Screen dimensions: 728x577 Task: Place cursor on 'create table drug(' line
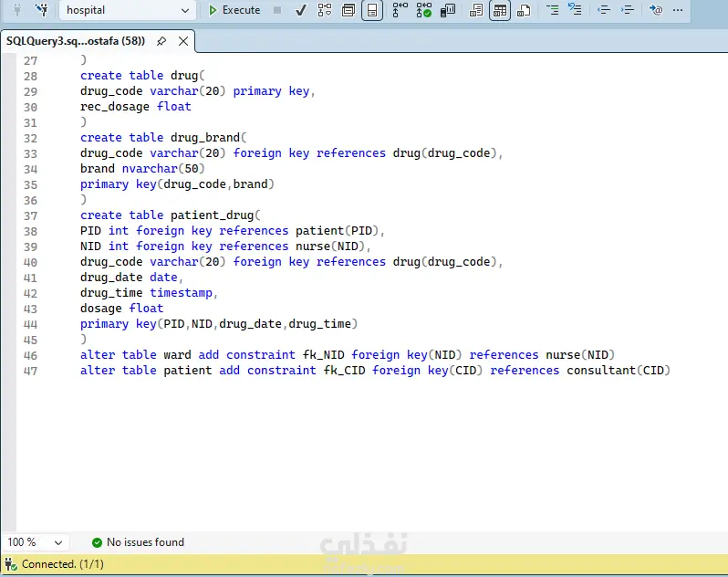point(142,75)
